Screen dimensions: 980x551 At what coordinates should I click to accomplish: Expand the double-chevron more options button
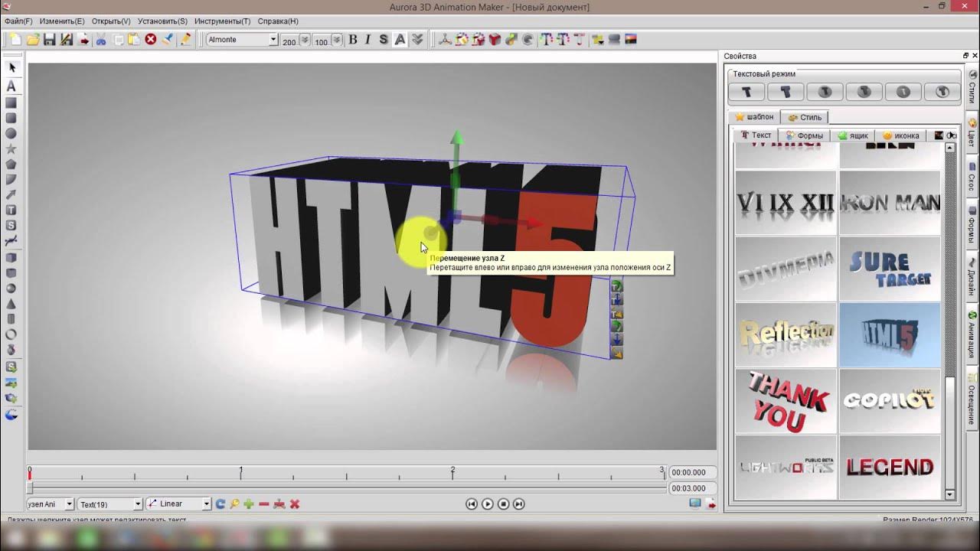(417, 40)
